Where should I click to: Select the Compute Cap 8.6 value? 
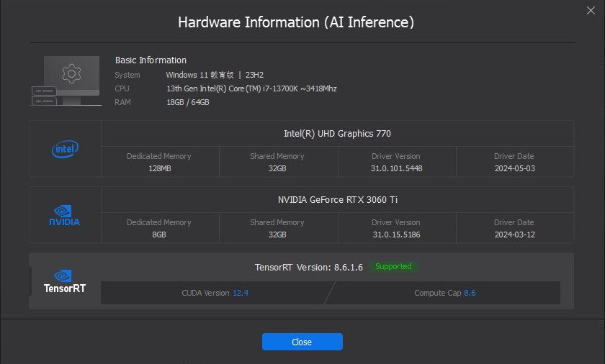click(470, 293)
